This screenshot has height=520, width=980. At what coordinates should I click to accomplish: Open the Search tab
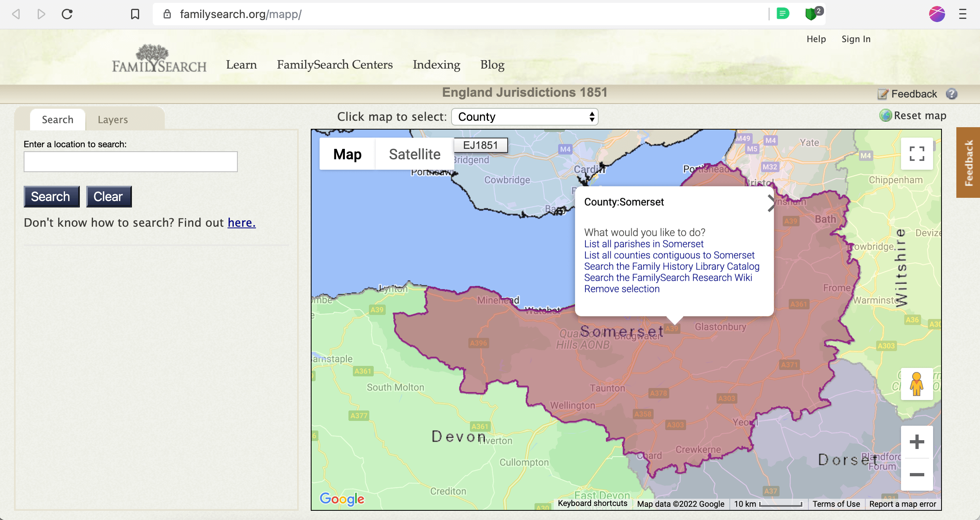click(x=58, y=120)
